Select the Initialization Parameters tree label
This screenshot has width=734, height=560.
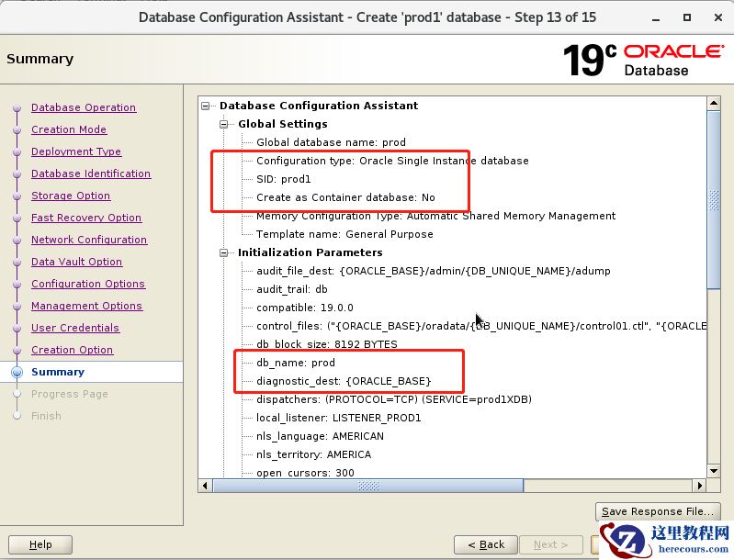[x=310, y=252]
